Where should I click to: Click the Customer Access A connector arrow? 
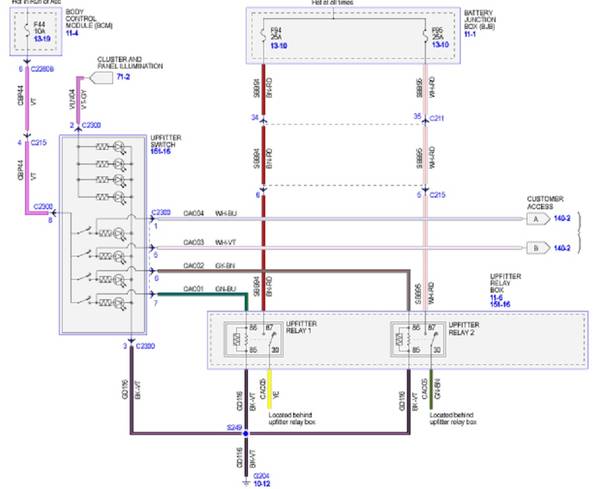pyautogui.click(x=538, y=219)
